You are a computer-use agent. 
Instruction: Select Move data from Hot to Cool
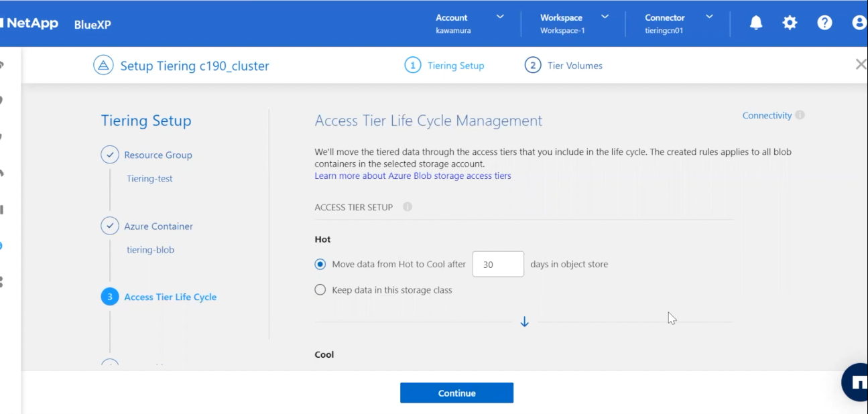click(320, 265)
